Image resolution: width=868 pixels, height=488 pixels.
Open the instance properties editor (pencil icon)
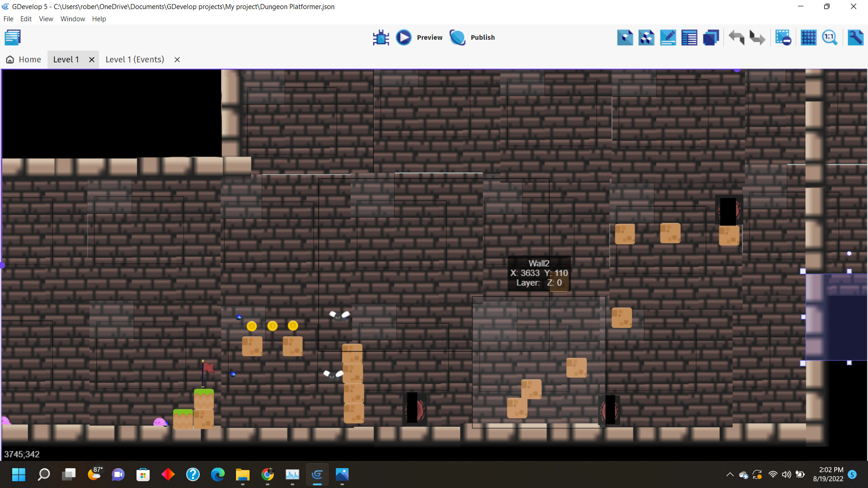tap(668, 37)
